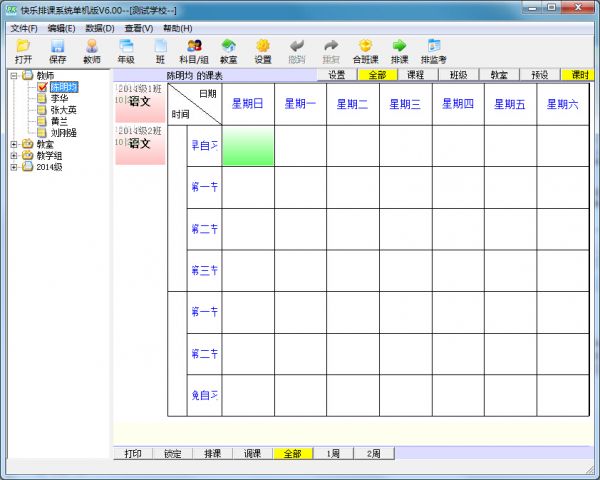This screenshot has width=600, height=480.
Task: Open the 数据(D) menu
Action: click(100, 28)
